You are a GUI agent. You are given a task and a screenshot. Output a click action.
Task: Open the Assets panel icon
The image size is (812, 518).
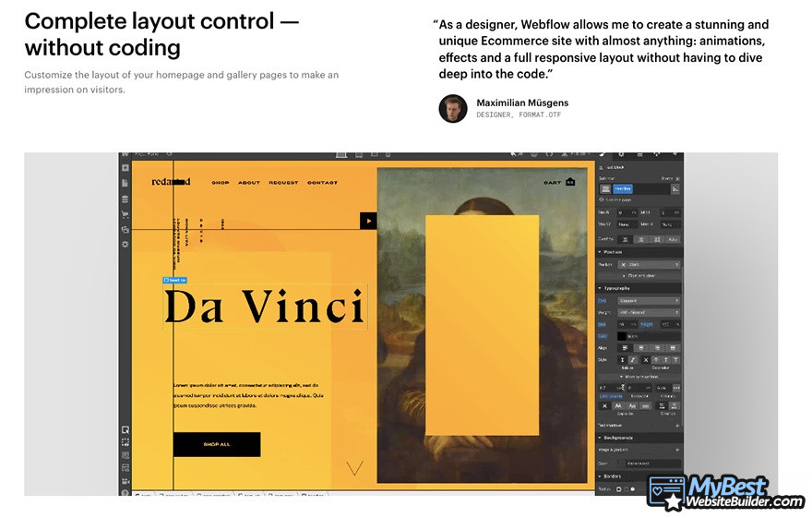click(125, 229)
